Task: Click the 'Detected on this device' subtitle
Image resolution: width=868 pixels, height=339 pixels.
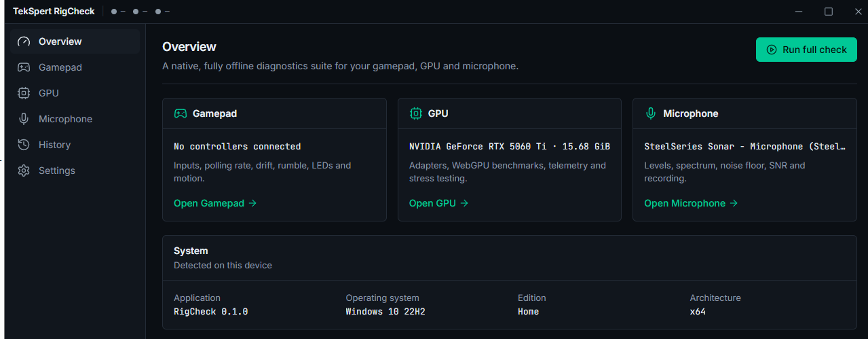Action: 223,265
